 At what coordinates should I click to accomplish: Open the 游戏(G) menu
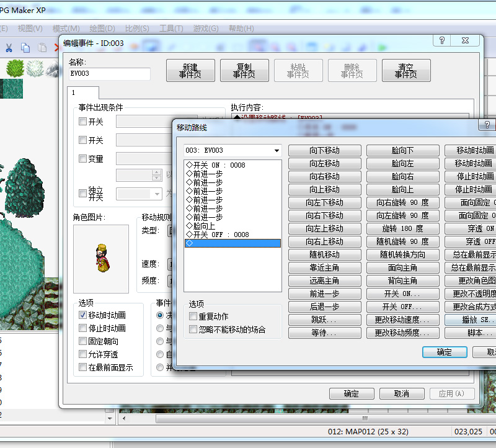[206, 29]
